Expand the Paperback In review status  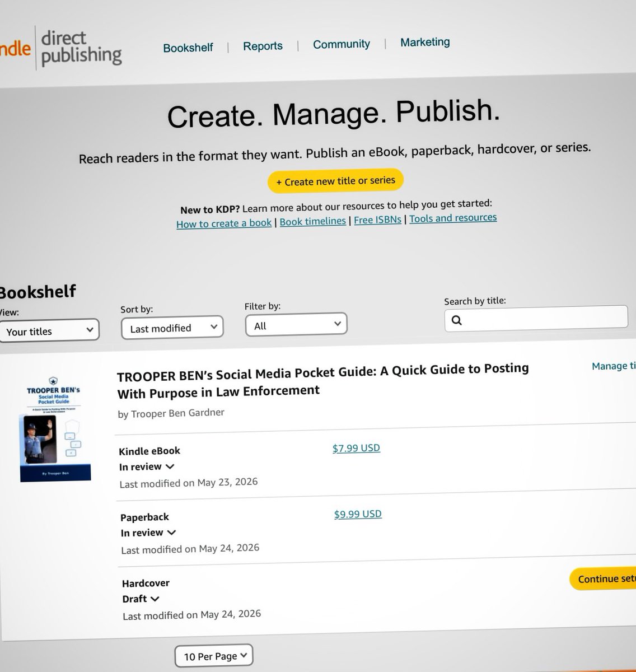pos(148,533)
